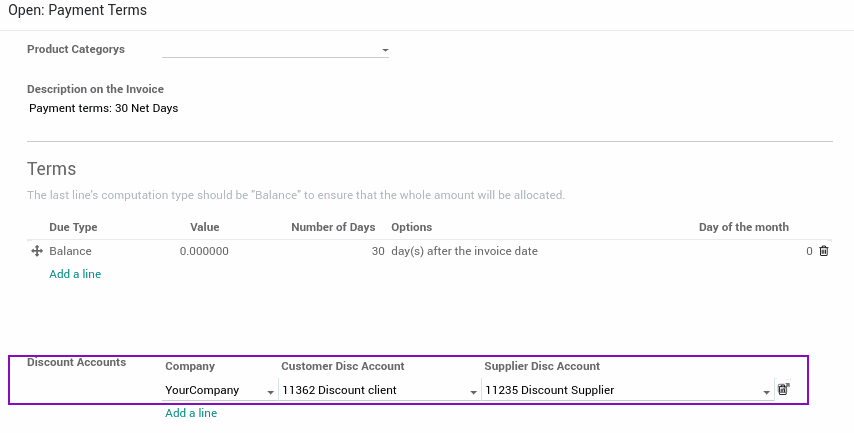This screenshot has width=854, height=433.
Task: Click the Customer Disc Account column header
Action: (343, 366)
